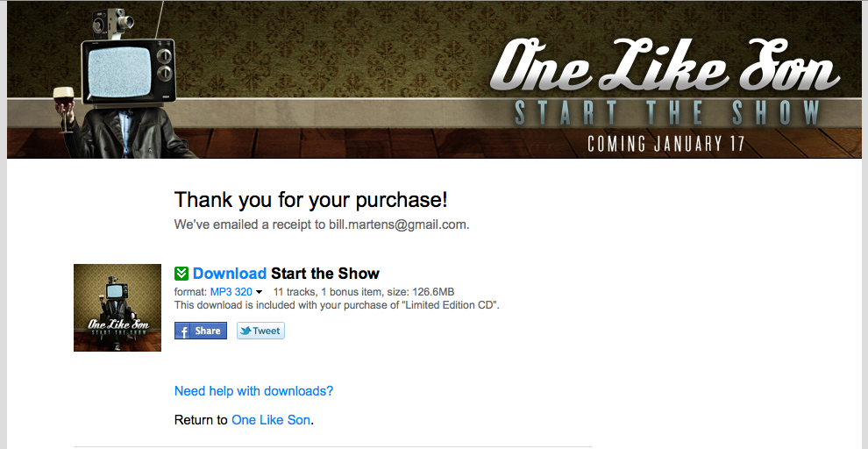Screen dimensions: 868x449
Task: Click the green download arrow icon
Action: (181, 274)
